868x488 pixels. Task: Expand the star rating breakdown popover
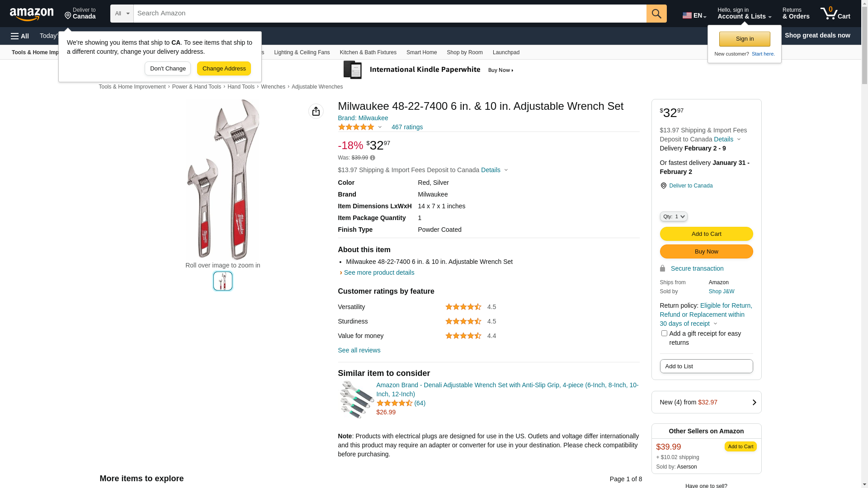click(x=360, y=127)
